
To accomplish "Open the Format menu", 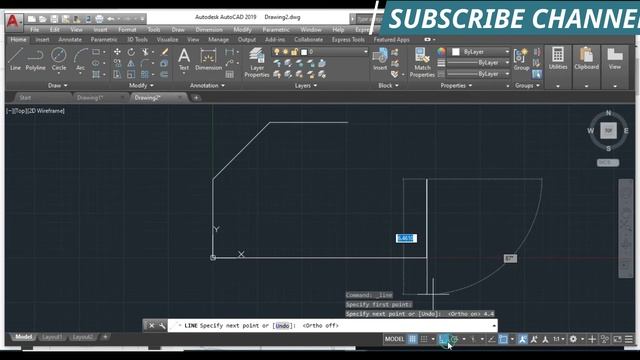I will click(x=127, y=30).
